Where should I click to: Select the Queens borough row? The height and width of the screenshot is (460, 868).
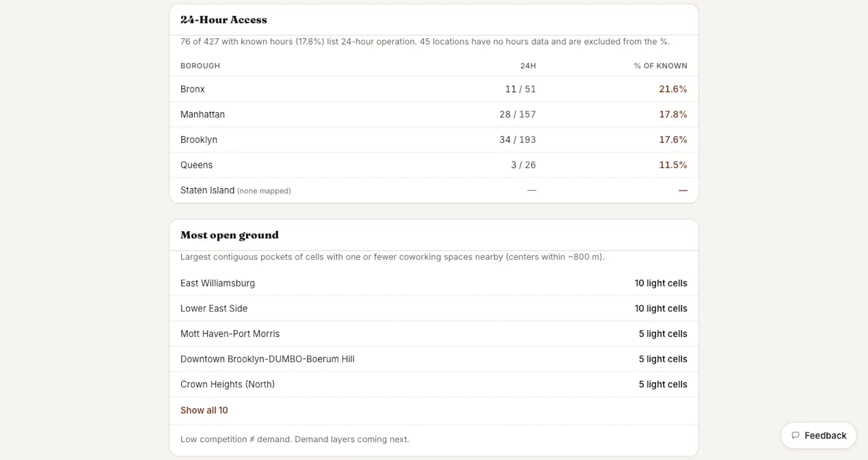tap(434, 165)
